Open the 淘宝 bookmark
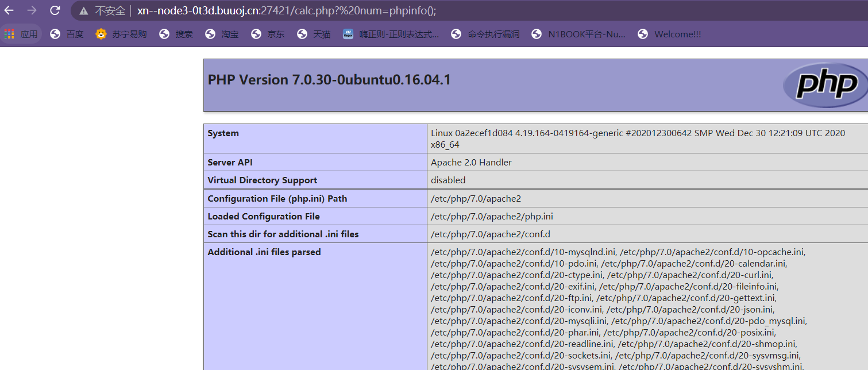This screenshot has height=370, width=868. click(222, 34)
